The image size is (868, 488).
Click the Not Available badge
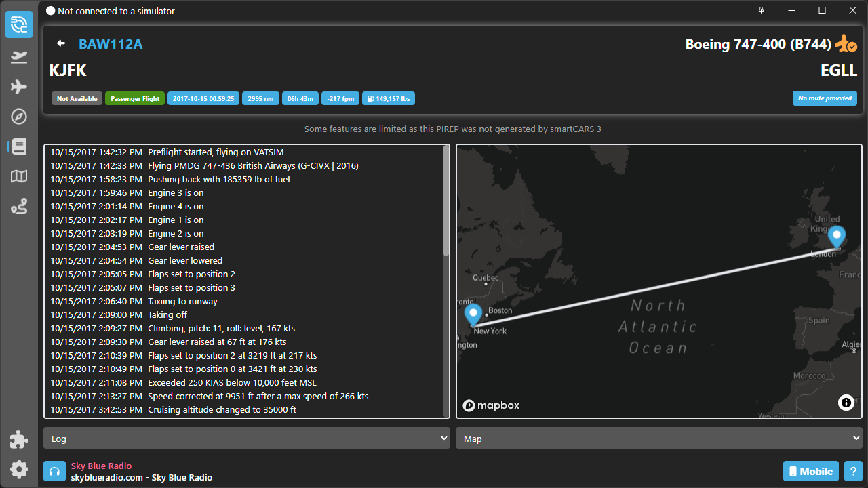click(77, 98)
